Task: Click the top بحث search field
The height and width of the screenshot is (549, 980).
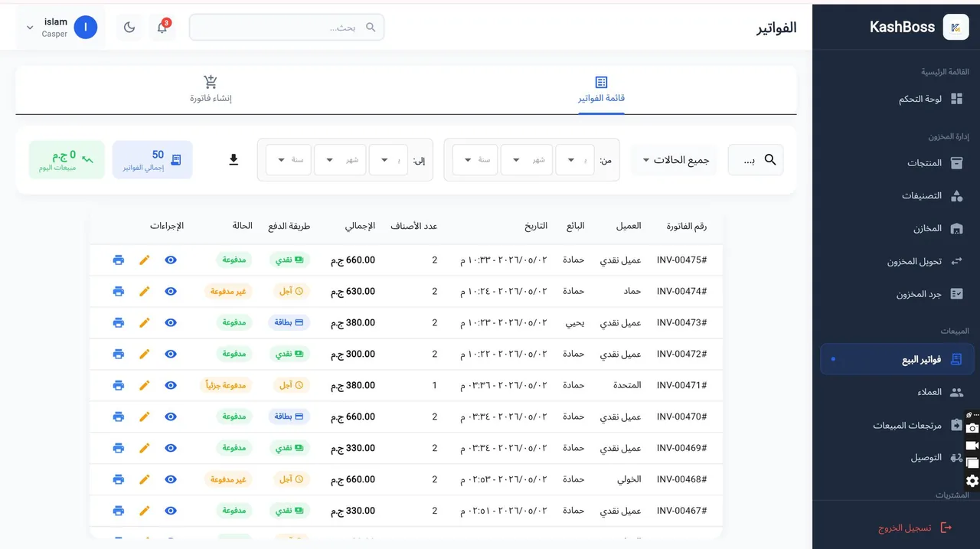Action: pyautogui.click(x=286, y=28)
